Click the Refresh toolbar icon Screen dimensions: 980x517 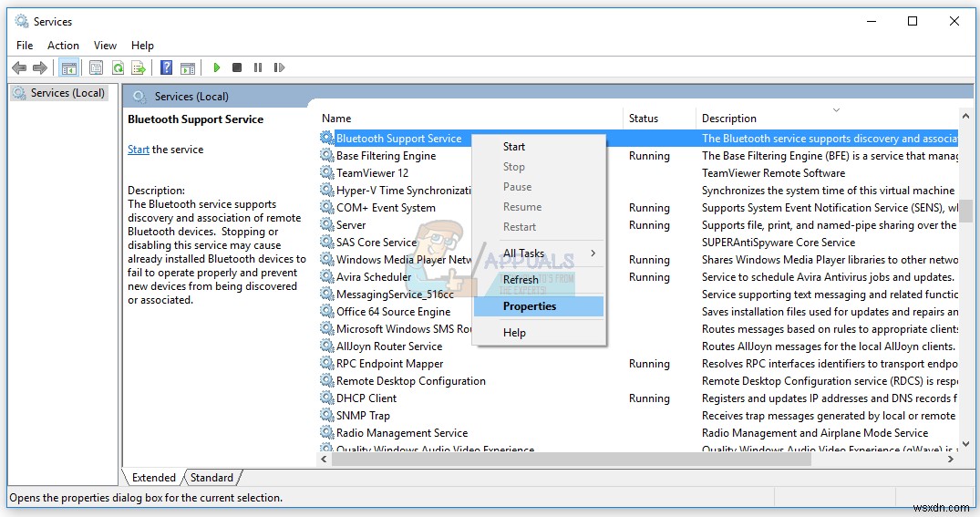coord(118,67)
